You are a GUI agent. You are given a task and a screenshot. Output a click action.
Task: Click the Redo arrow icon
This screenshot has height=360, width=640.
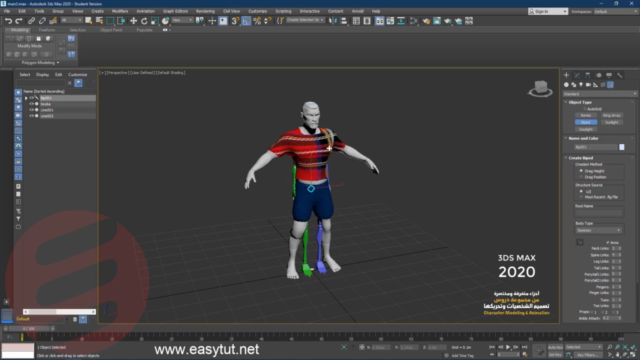tap(19, 21)
